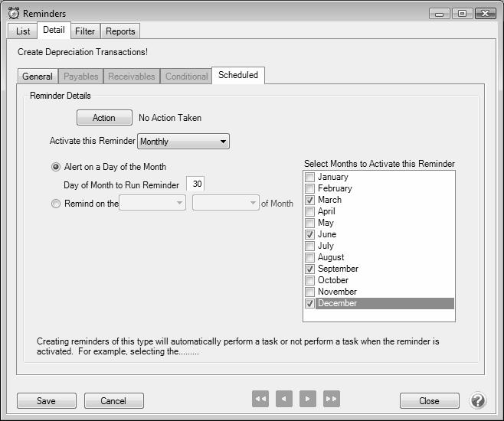Go to the next record arrow
504x421 pixels.
(x=308, y=399)
